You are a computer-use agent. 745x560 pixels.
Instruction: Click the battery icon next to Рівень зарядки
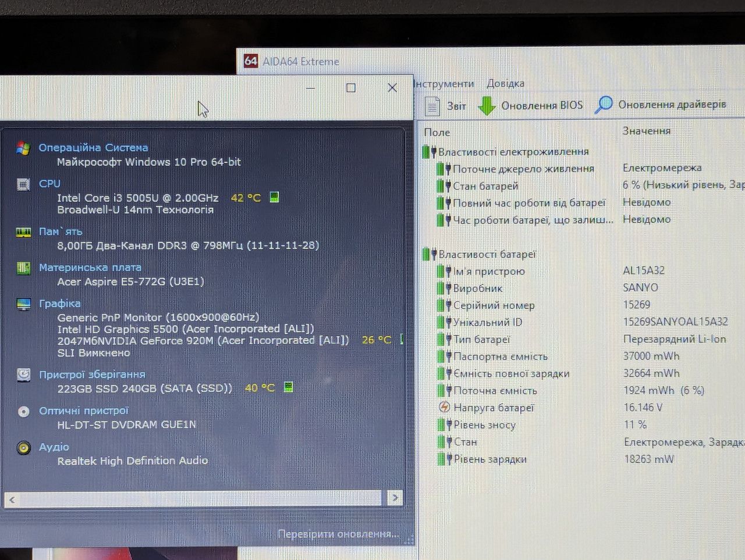pyautogui.click(x=444, y=459)
